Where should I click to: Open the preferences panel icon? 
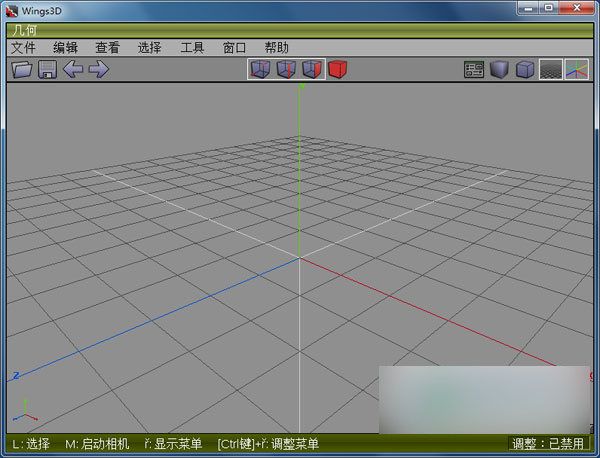pyautogui.click(x=474, y=70)
